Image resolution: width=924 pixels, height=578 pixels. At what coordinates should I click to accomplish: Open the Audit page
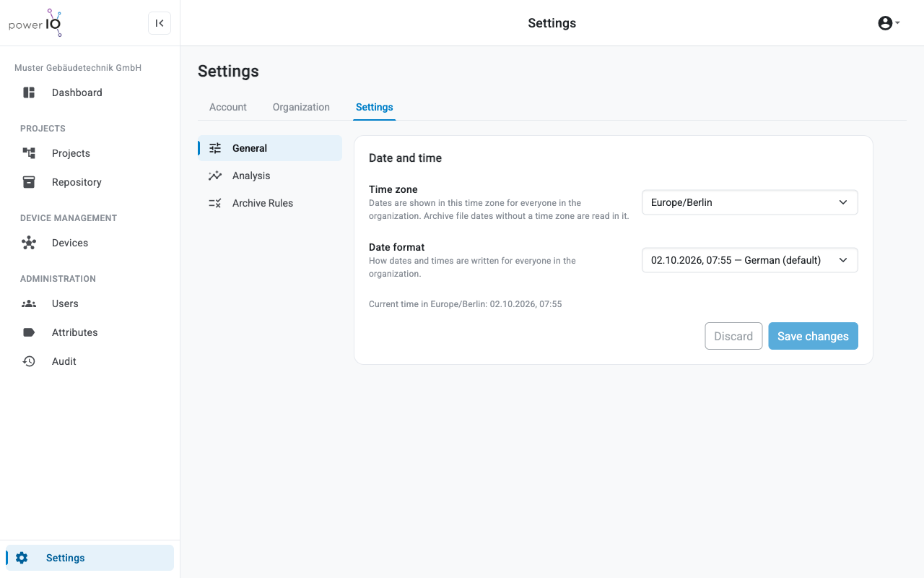point(90,361)
